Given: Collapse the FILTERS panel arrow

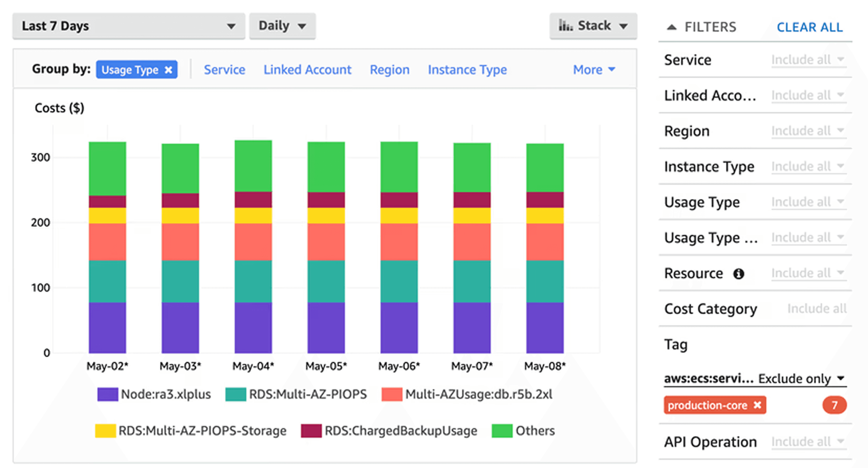Looking at the screenshot, I should tap(672, 27).
